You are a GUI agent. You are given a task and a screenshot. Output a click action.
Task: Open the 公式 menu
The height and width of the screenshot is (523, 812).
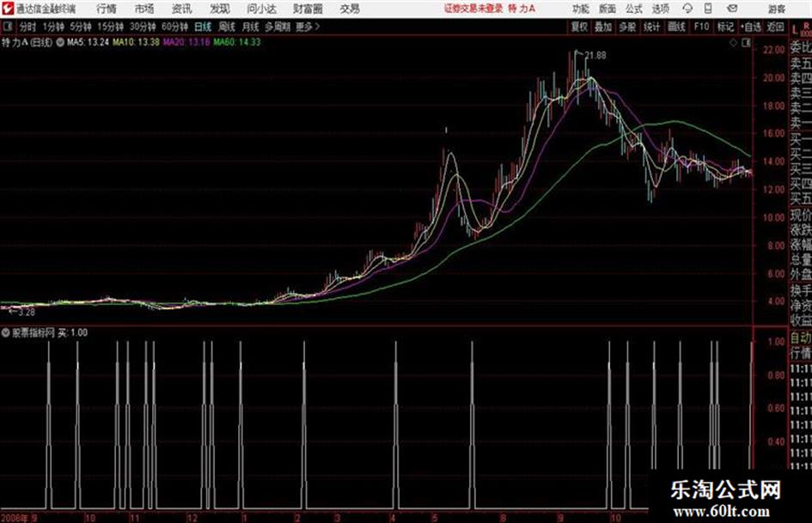(633, 9)
